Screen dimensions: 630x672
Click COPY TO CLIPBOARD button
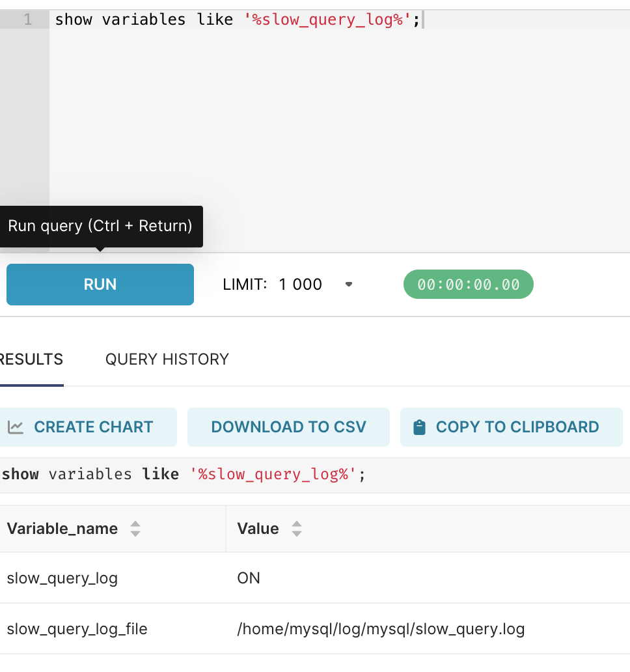(511, 427)
